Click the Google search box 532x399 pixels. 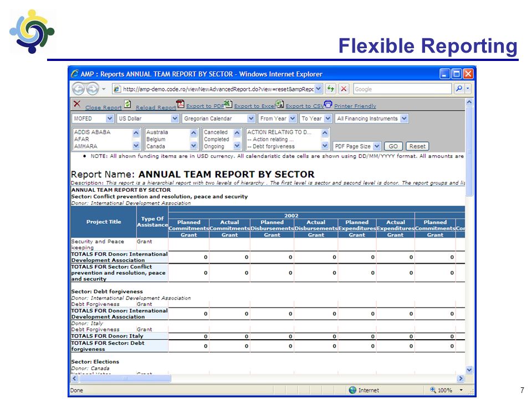click(402, 89)
